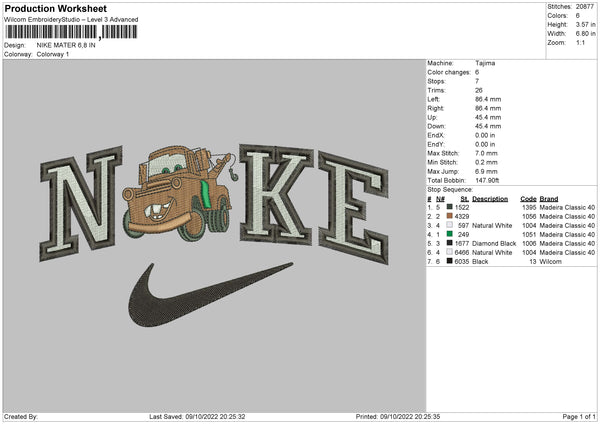Click the black swoosh in the design
The image size is (600, 424).
point(210,295)
